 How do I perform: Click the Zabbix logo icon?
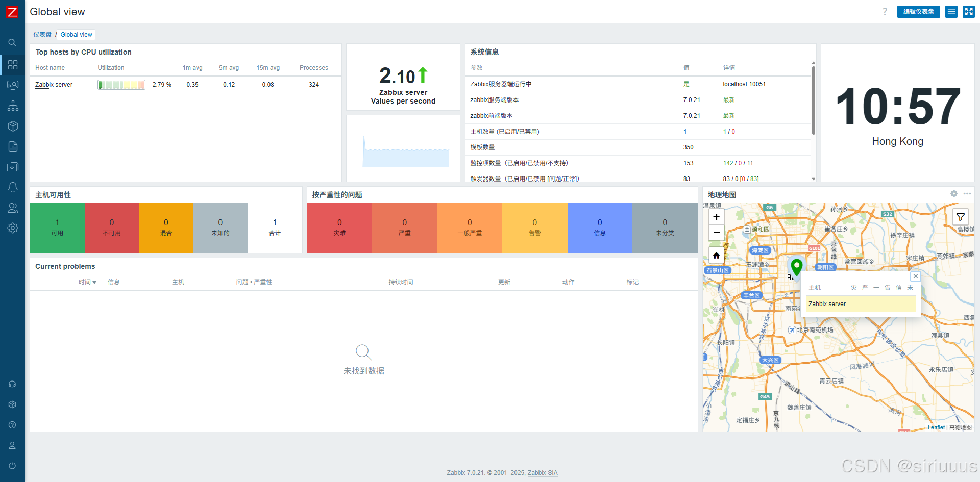pyautogui.click(x=12, y=12)
